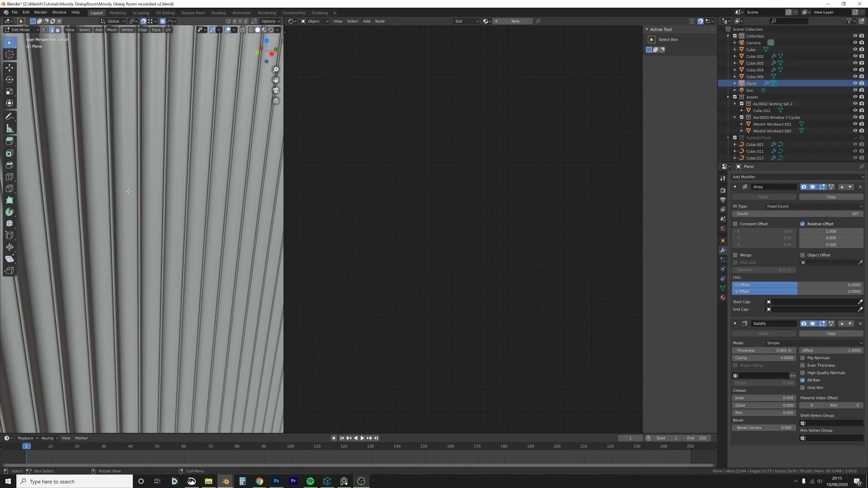
Task: Open the World properties tab
Action: 723,229
